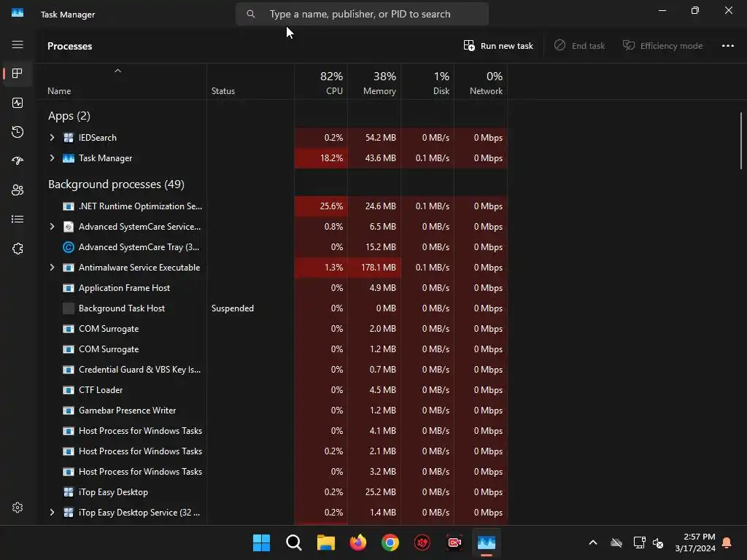Sort by Disk column header
The image size is (747, 560).
(427, 82)
